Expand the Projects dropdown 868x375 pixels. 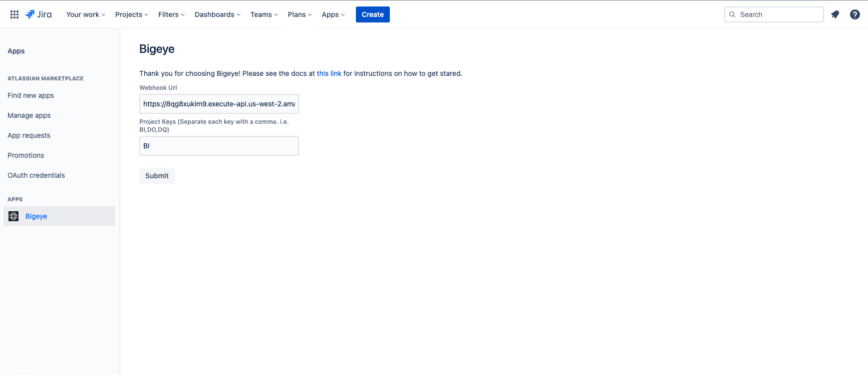click(x=132, y=14)
